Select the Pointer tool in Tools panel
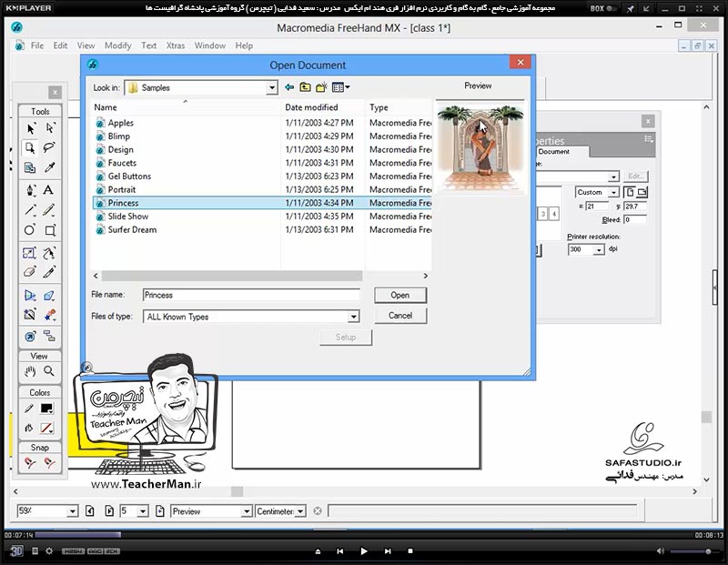This screenshot has width=728, height=565. (31, 128)
